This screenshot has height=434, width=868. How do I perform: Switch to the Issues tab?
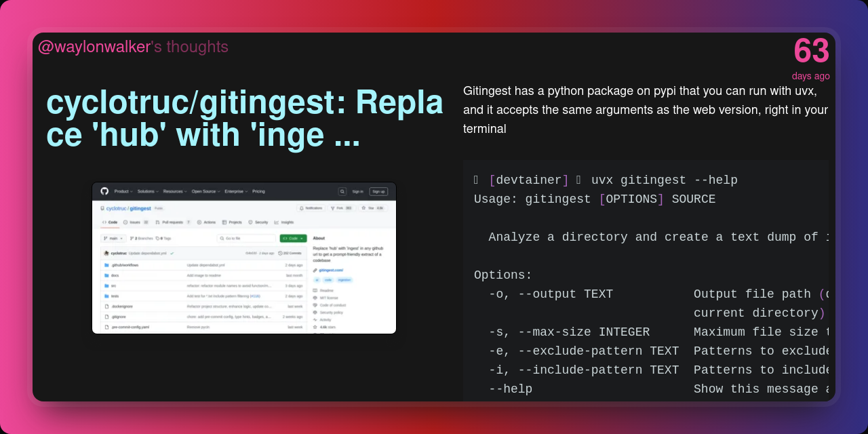click(x=136, y=222)
